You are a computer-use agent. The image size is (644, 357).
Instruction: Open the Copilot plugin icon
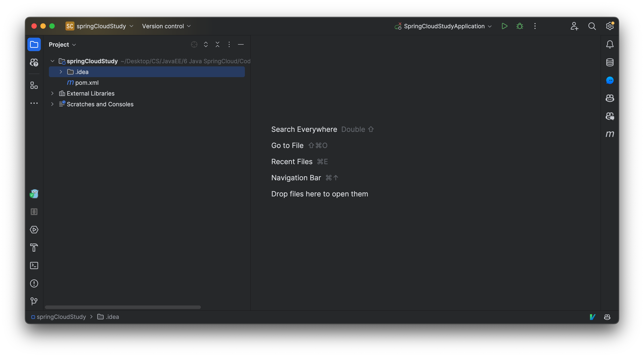pyautogui.click(x=610, y=98)
